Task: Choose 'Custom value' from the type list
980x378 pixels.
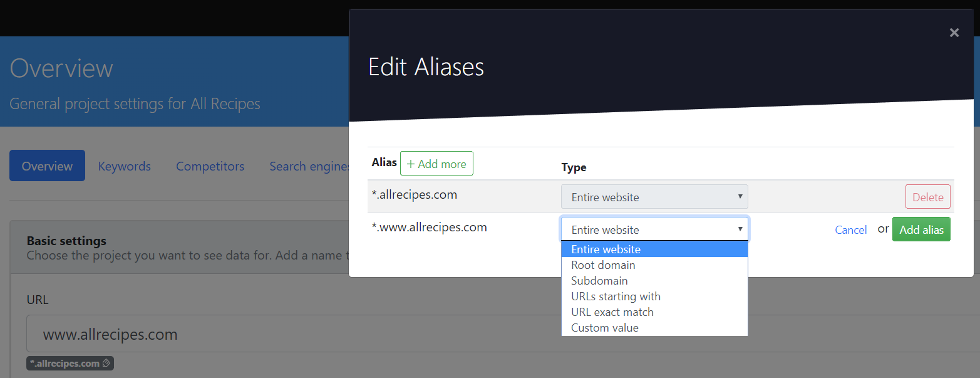Action: click(654, 328)
